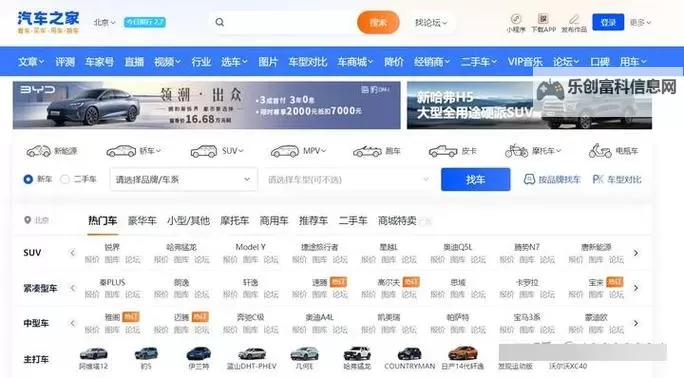Show previous cars in 中型车 row
Viewport: 684px width, 378px height.
72,323
